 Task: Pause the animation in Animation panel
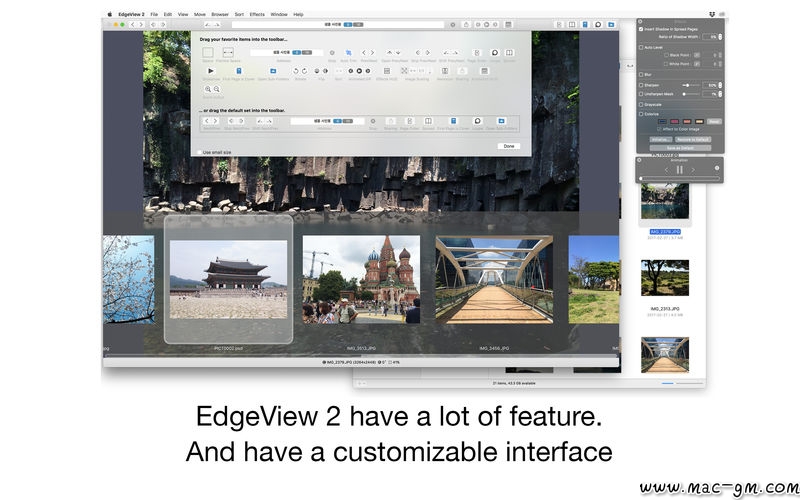pyautogui.click(x=680, y=170)
